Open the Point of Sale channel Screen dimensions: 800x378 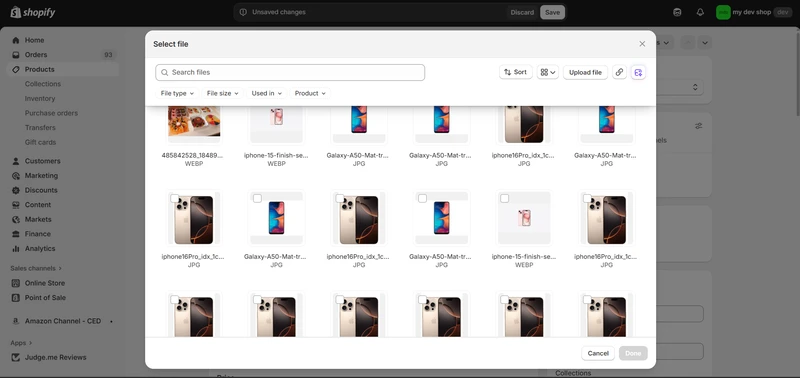[x=45, y=297]
